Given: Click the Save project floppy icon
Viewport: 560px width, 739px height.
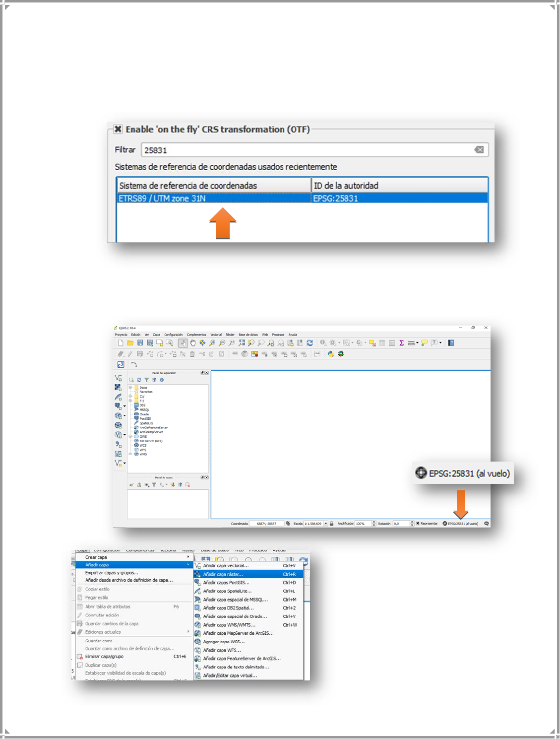Looking at the screenshot, I should (x=140, y=343).
